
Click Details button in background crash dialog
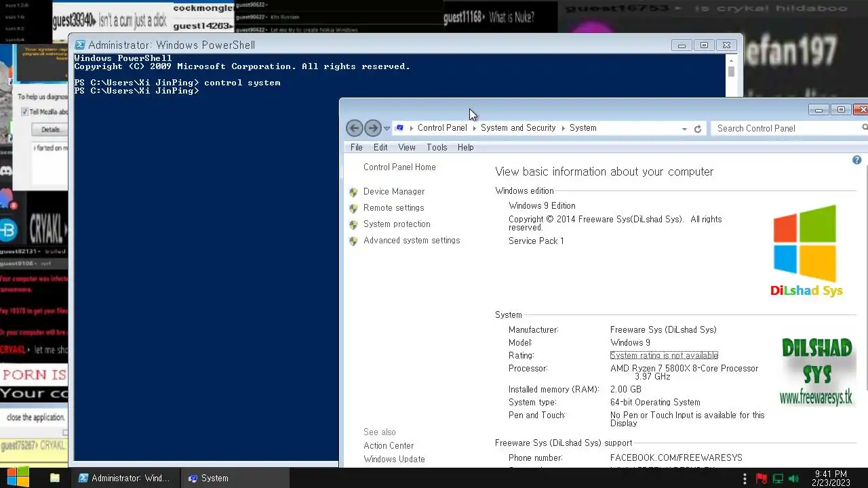(x=50, y=129)
